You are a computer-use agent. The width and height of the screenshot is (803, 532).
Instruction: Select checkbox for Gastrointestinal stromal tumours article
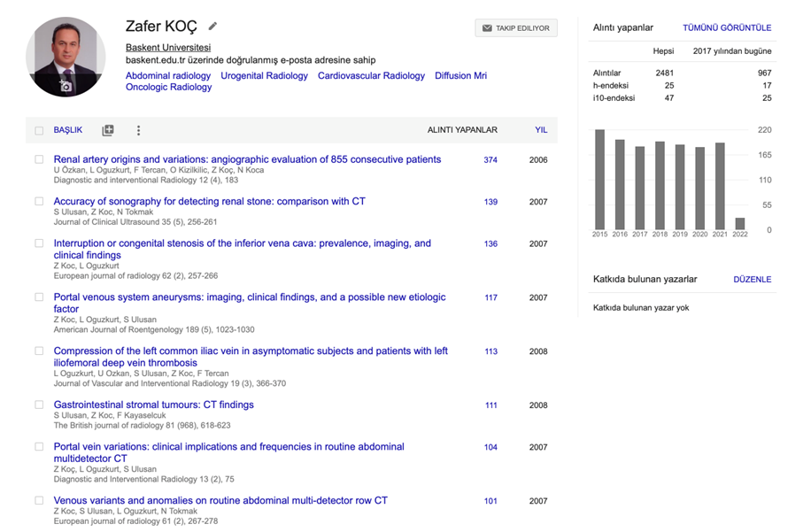pos(39,405)
